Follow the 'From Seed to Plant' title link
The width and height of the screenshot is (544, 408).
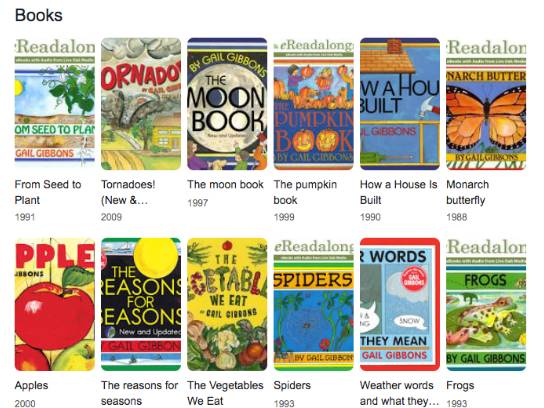pos(48,192)
